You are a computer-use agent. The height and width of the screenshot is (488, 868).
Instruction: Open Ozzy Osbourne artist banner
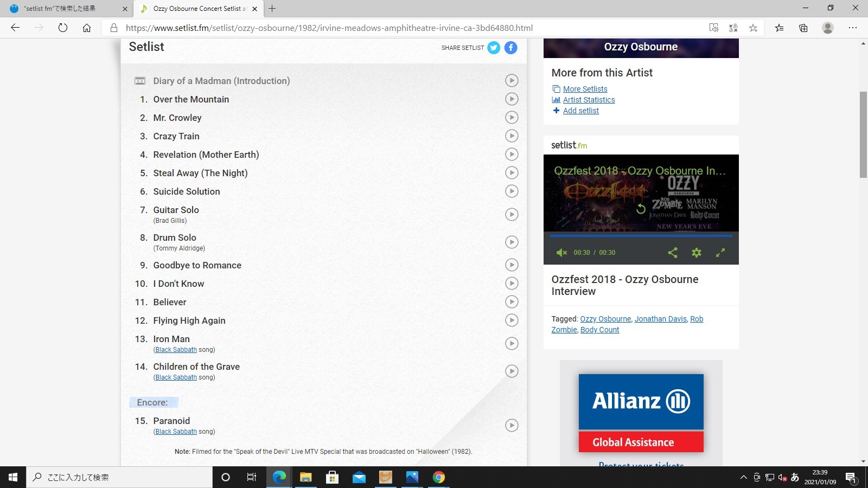pos(641,48)
